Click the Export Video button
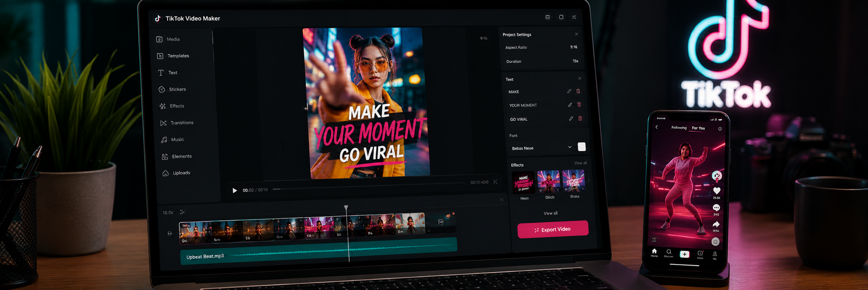This screenshot has width=868, height=290. pyautogui.click(x=553, y=229)
